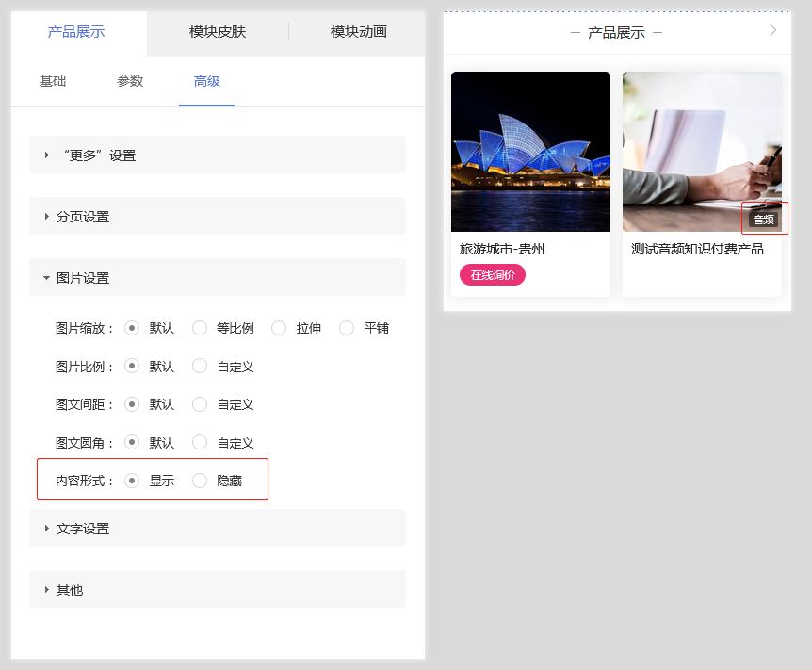Click the 产品展示 preview module title
812x670 pixels.
click(616, 33)
